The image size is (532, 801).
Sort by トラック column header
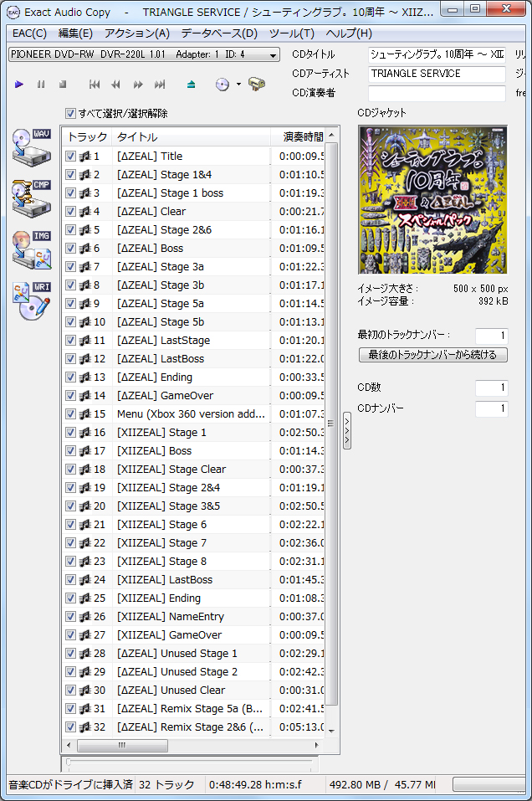87,137
